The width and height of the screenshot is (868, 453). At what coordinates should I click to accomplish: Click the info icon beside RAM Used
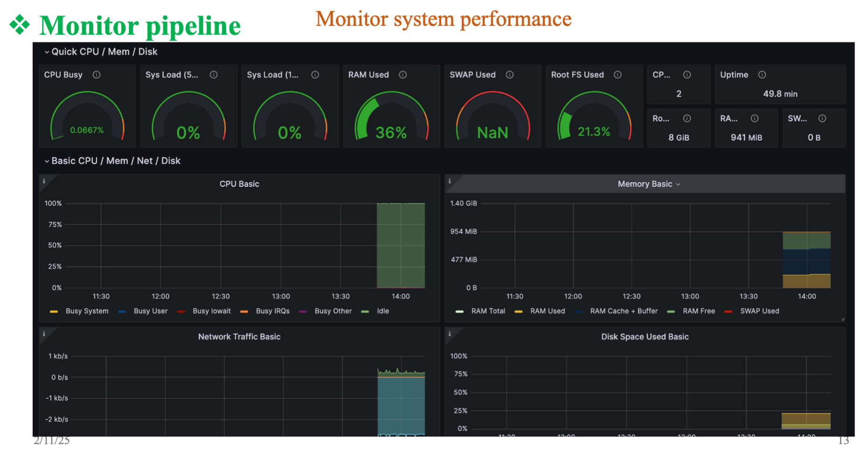coord(403,75)
